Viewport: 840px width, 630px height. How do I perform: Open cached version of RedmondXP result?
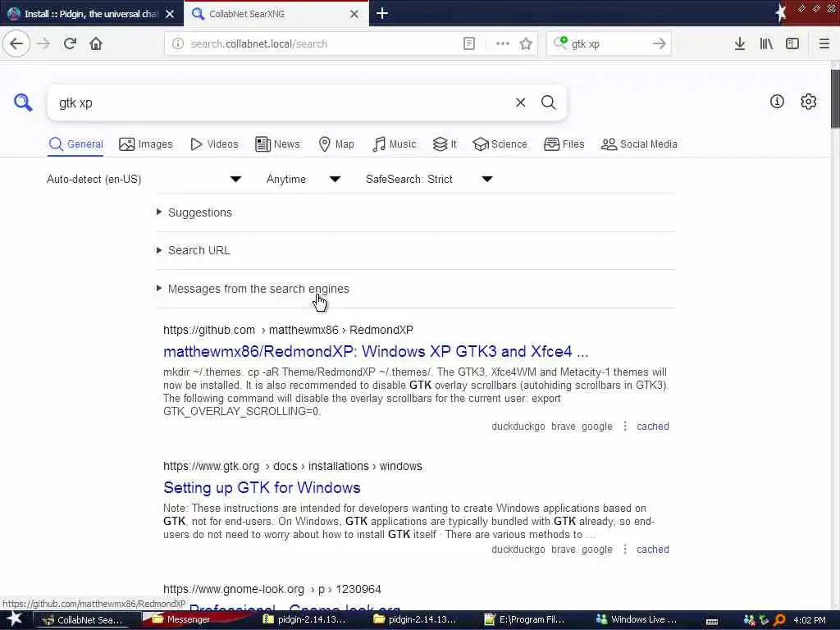click(652, 427)
